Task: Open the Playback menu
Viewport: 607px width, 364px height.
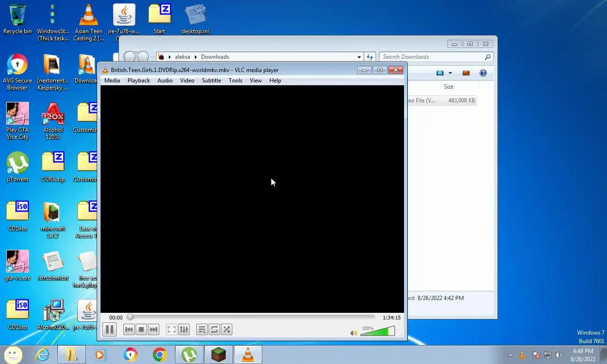Action: (138, 81)
